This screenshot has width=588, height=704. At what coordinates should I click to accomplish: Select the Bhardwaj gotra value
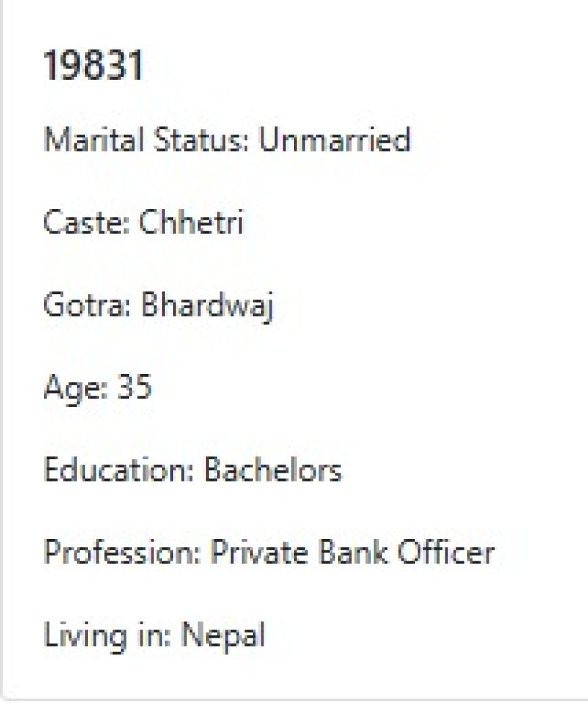click(206, 306)
